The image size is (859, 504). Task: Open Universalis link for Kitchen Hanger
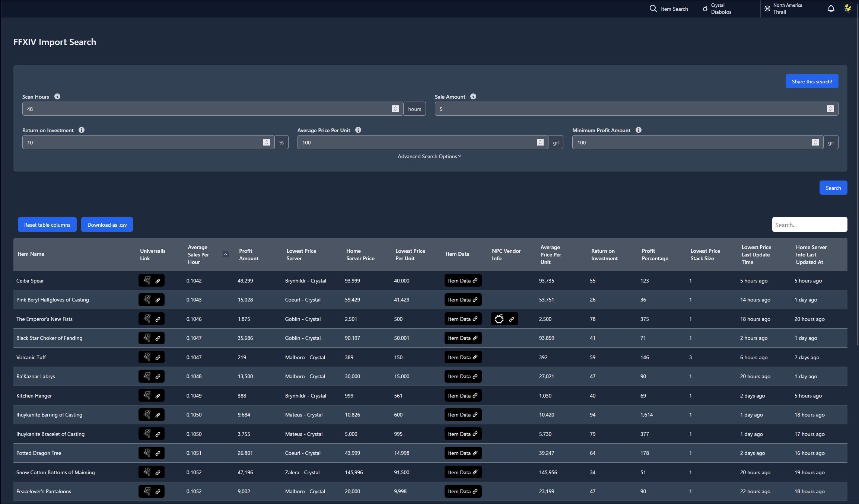point(152,395)
